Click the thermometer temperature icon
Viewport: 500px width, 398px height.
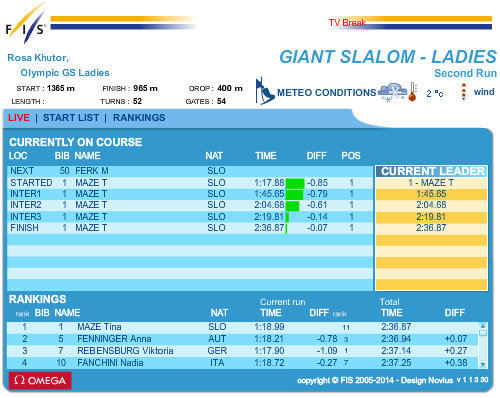coord(413,91)
